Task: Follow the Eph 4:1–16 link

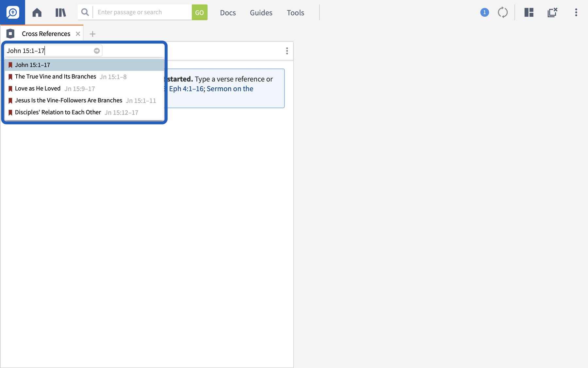Action: tap(186, 88)
